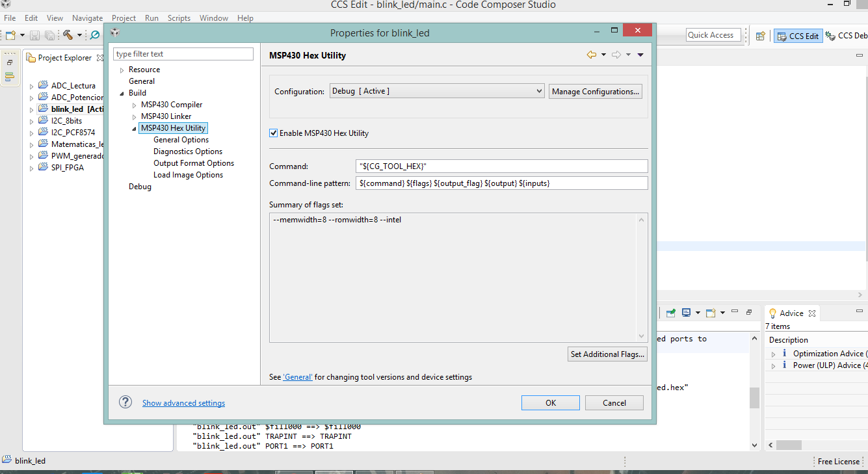This screenshot has height=474, width=868.
Task: Open the Back history dropdown arrow
Action: point(603,55)
